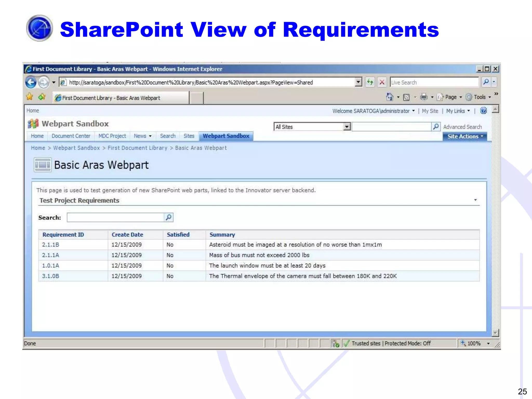Select the Search navigation tab
The image size is (532, 399).
[x=168, y=136]
